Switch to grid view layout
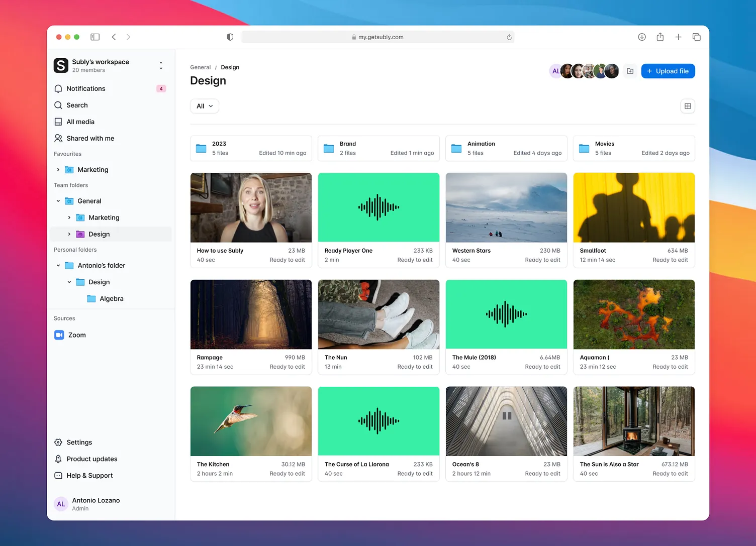Image resolution: width=756 pixels, height=546 pixels. pyautogui.click(x=687, y=106)
